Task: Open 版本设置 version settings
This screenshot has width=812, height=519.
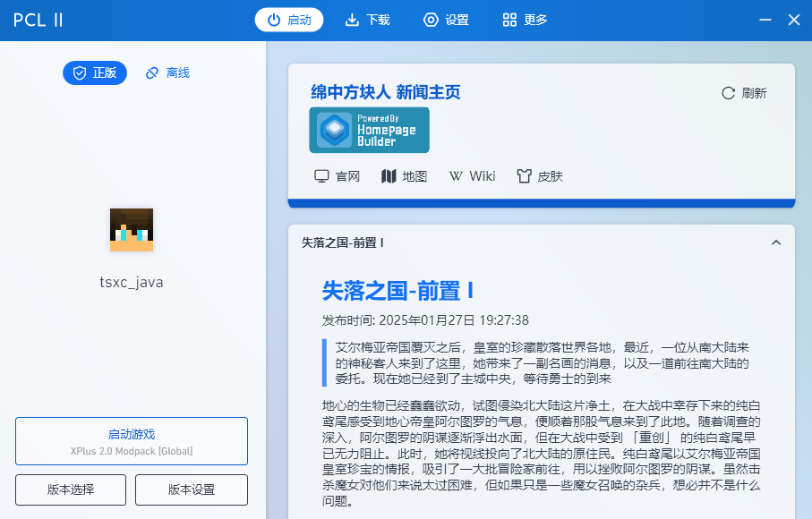Action: [x=192, y=489]
